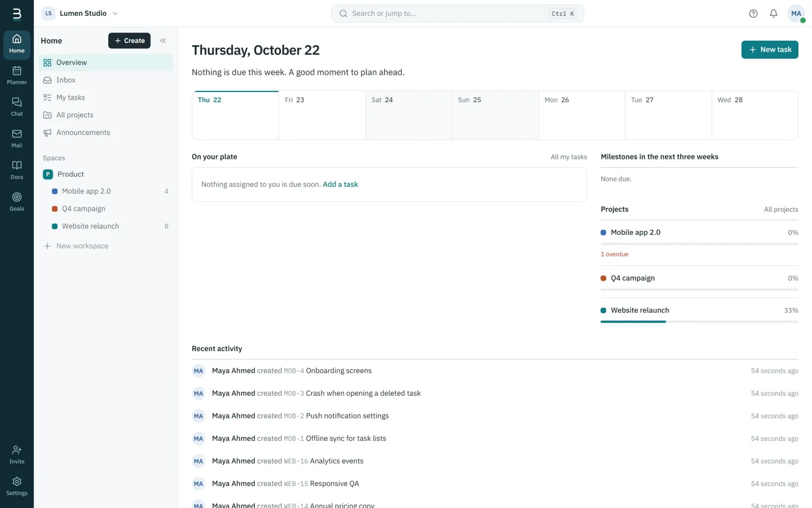Open the Mail section
This screenshot has width=812, height=508.
(17, 139)
